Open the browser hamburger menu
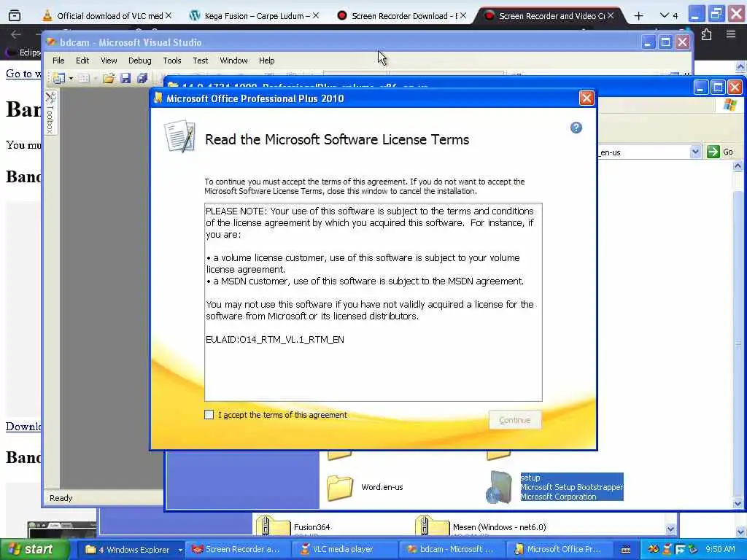This screenshot has height=560, width=747. coord(731,34)
